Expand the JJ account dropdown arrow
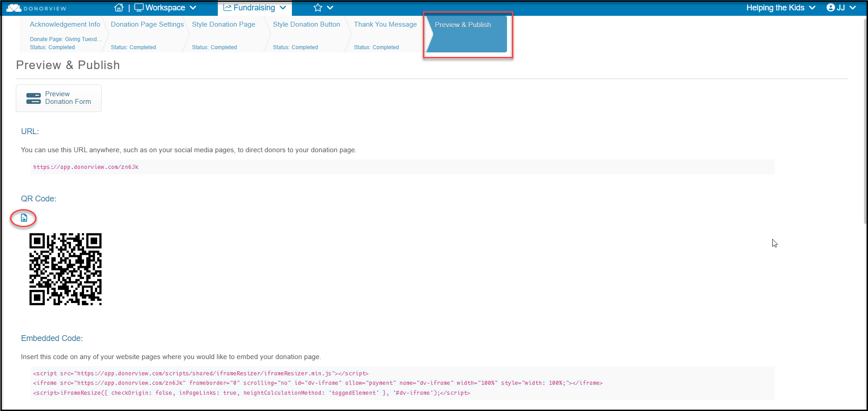Screen dimensions: 868x411 pyautogui.click(x=853, y=8)
